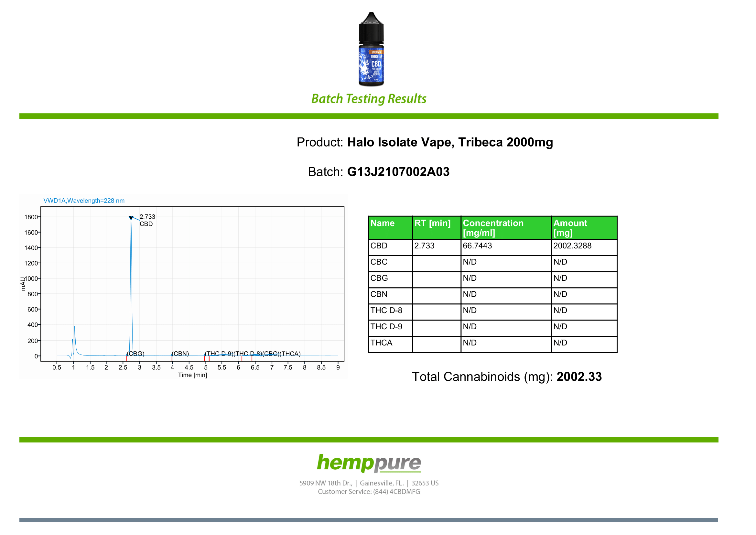Click the 'THC D-8' row name cell
The image size is (756, 535).
(390, 311)
